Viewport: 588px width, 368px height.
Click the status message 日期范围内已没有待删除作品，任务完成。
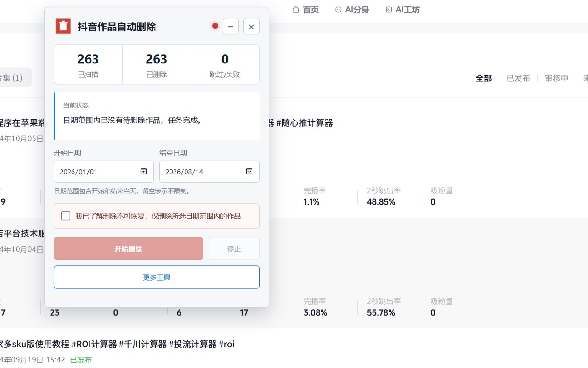133,121
